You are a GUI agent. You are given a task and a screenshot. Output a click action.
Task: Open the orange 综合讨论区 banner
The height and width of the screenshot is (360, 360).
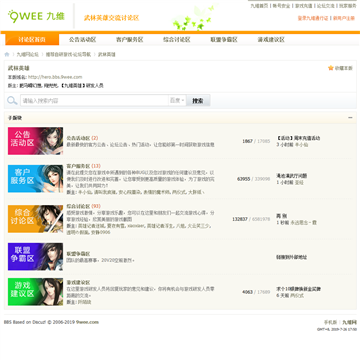pos(35,219)
